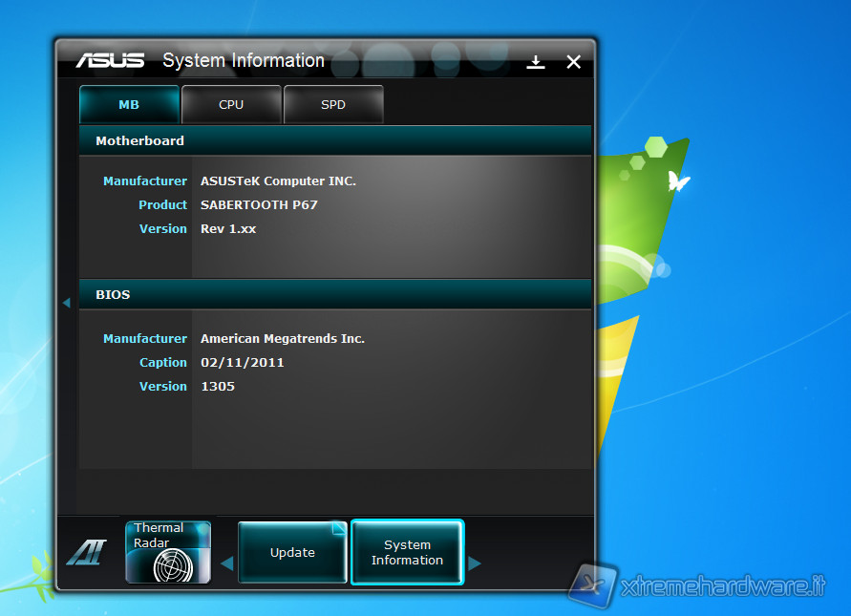
Task: Click the minimize-to-tray arrow icon
Action: 536,62
